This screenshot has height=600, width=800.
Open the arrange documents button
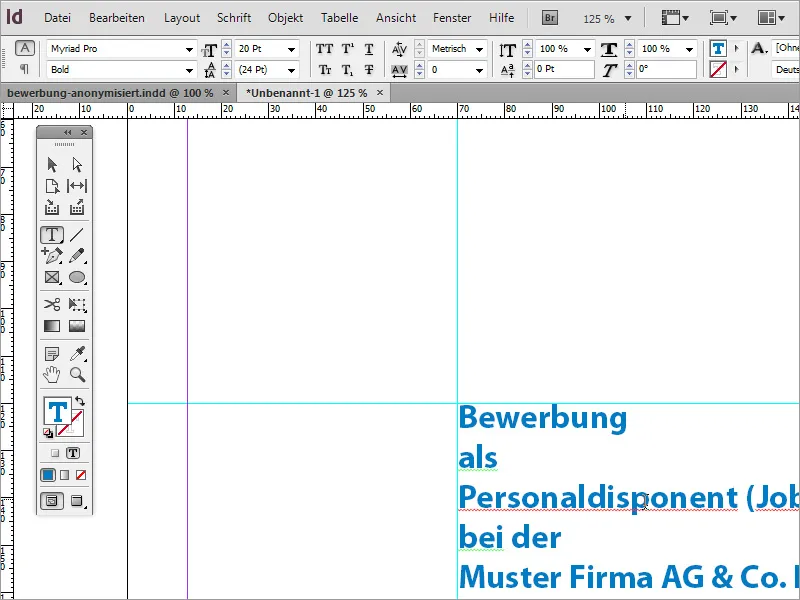[771, 18]
